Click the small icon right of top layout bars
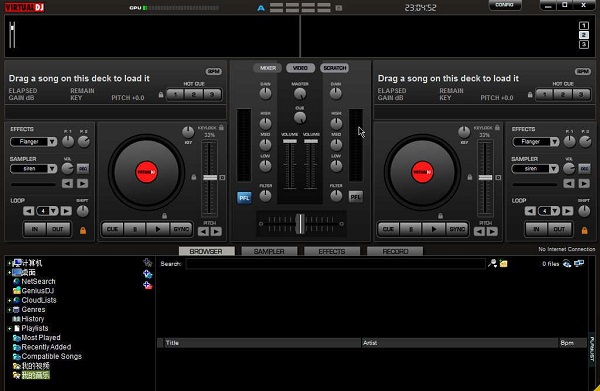Viewport: 600px width, 391px height. [x=339, y=8]
